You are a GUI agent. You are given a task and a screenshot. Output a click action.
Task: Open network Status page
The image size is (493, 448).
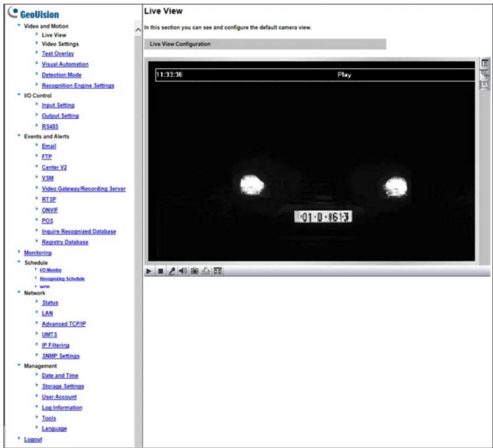pyautogui.click(x=50, y=303)
